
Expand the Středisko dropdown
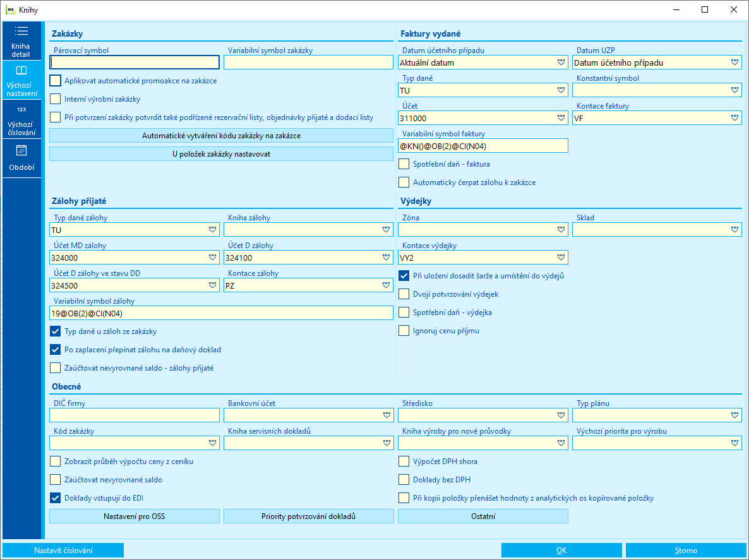[561, 415]
